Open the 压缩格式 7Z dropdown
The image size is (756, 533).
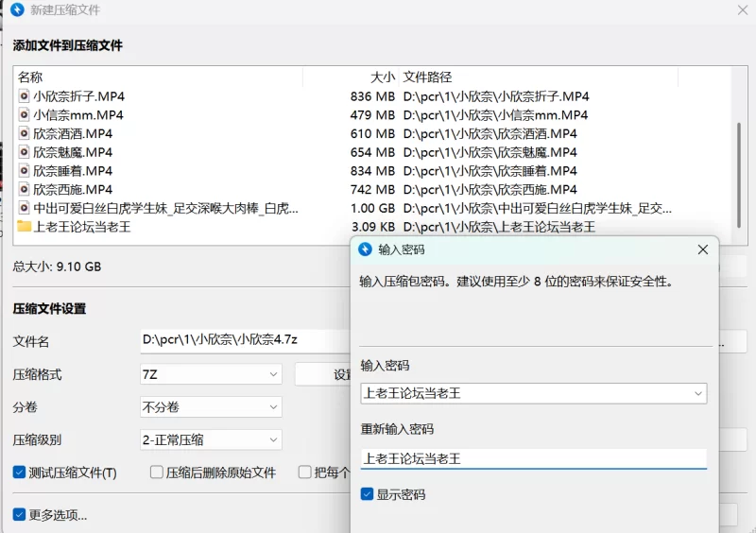pos(210,374)
